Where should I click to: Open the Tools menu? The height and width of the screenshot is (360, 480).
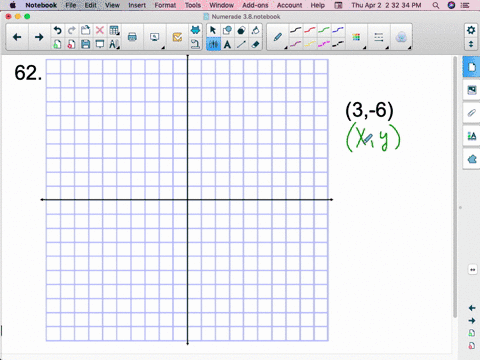pyautogui.click(x=193, y=5)
